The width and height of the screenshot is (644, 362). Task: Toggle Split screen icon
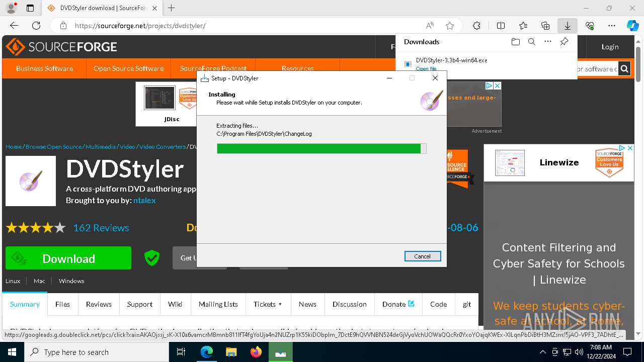click(501, 26)
